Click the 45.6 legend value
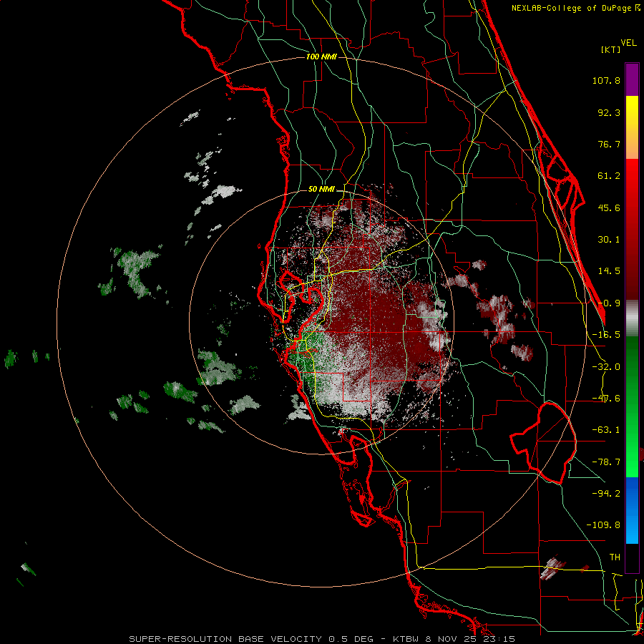Screen dimensions: 644x644 pyautogui.click(x=609, y=208)
